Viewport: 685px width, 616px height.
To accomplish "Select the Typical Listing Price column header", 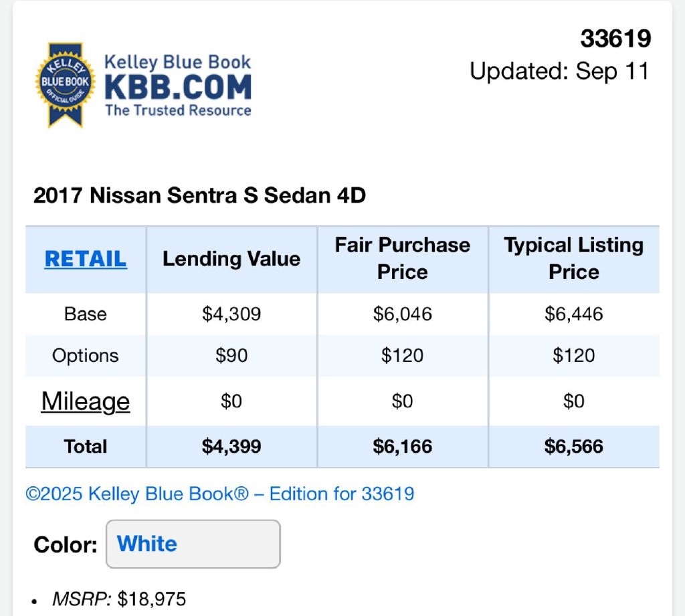I will tap(574, 258).
